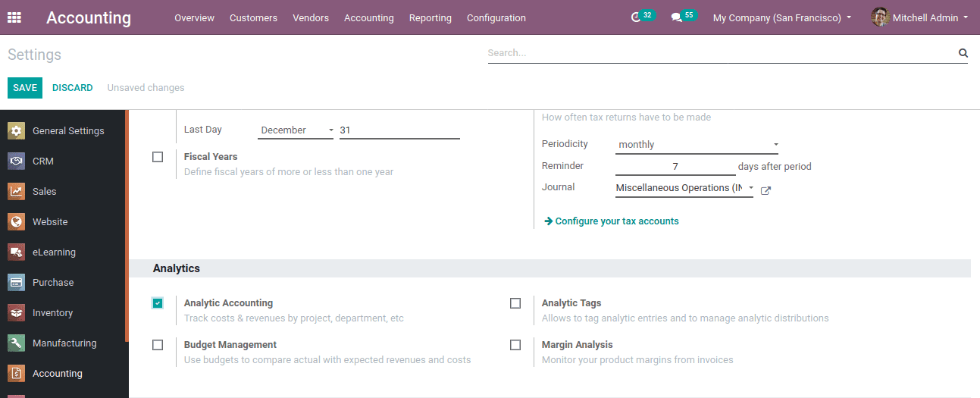Click the search magnifier icon

click(x=963, y=53)
